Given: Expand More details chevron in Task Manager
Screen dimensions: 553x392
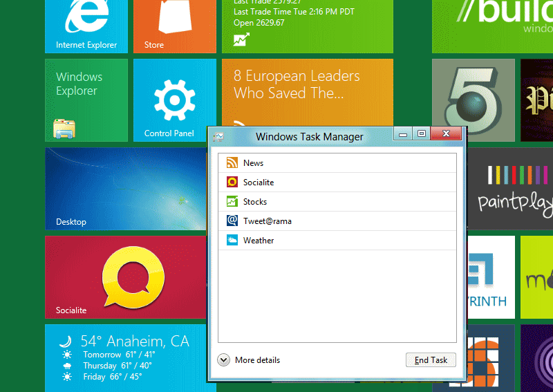Looking at the screenshot, I should coord(223,360).
